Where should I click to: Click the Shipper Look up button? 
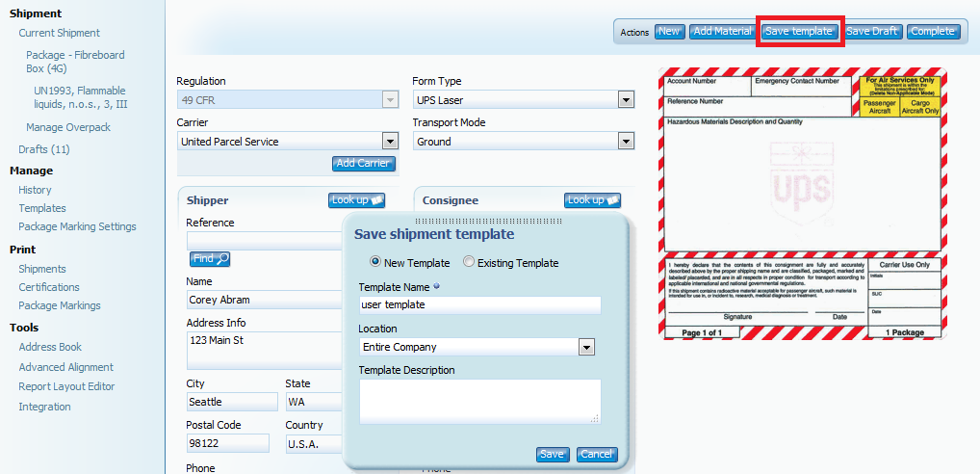[x=356, y=200]
